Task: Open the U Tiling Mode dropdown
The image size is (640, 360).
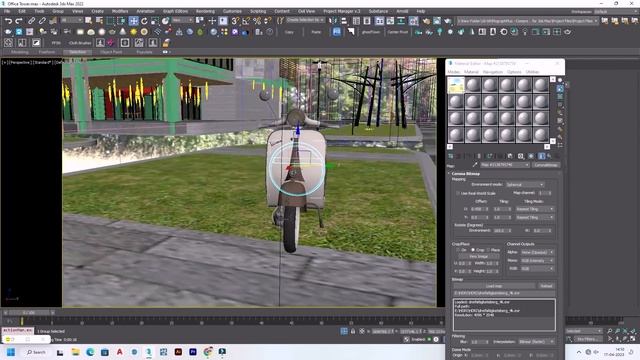Action: click(534, 209)
